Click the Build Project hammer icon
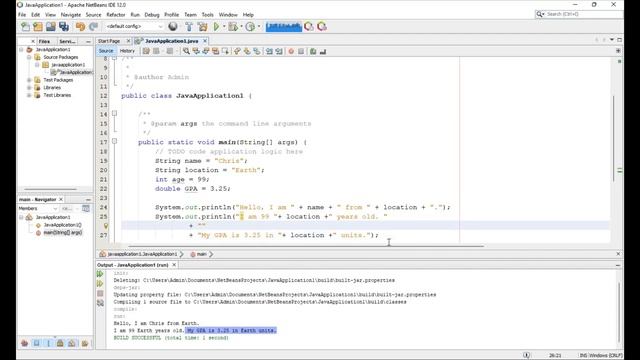The height and width of the screenshot is (360, 640). pyautogui.click(x=189, y=27)
